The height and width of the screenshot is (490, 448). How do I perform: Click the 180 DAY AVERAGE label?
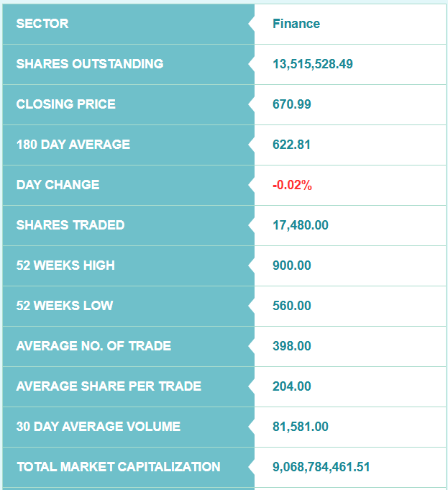(x=73, y=145)
